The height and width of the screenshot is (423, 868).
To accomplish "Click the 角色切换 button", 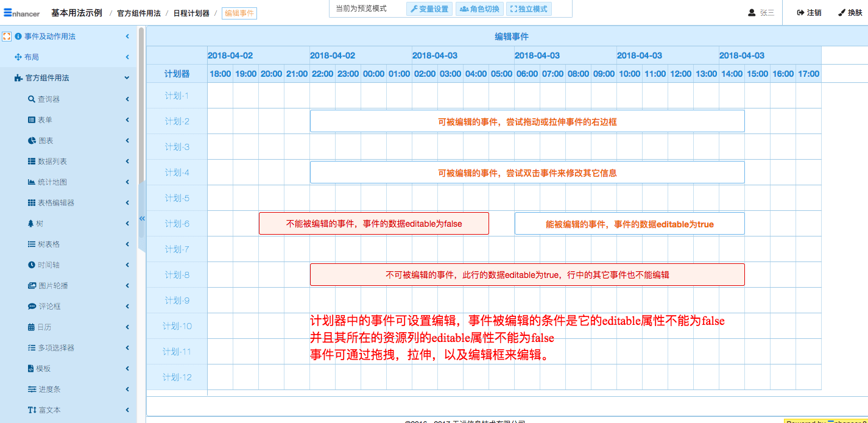I will pyautogui.click(x=479, y=9).
